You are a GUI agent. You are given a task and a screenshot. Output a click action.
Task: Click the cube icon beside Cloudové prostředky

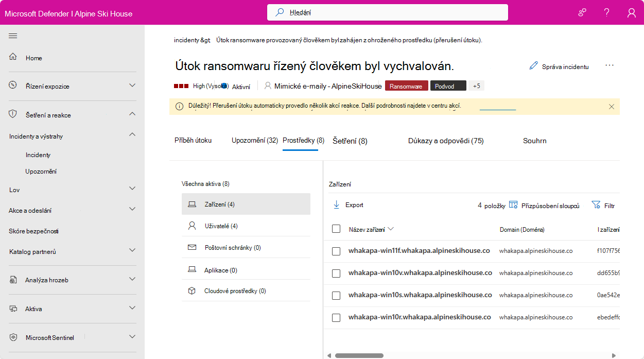[x=192, y=291]
